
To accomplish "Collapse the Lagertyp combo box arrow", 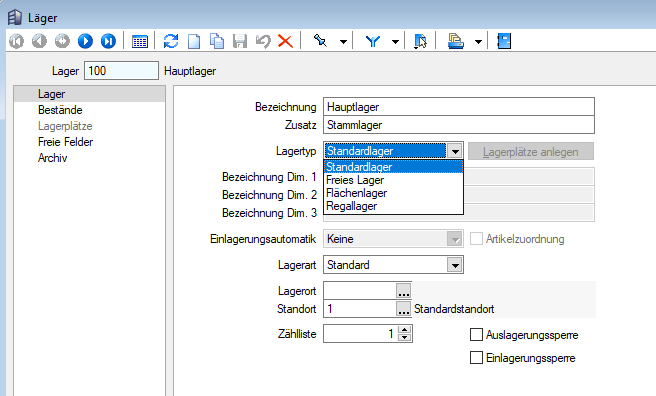I will tap(455, 151).
